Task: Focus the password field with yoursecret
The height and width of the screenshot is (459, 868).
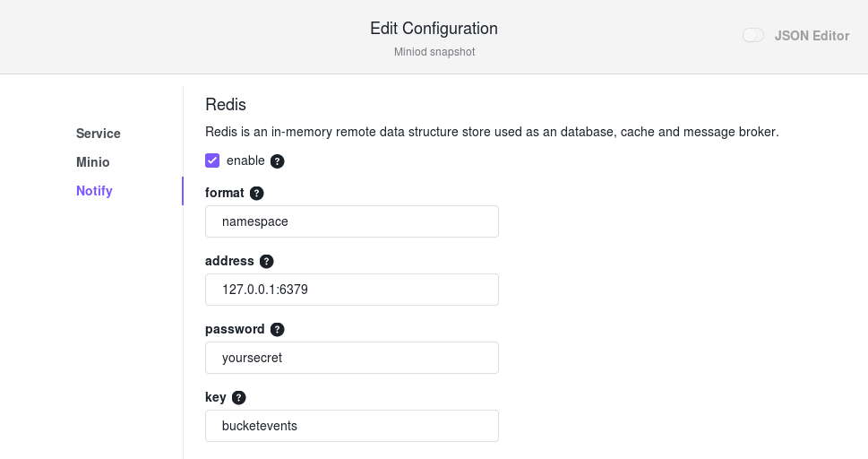Action: [x=352, y=358]
